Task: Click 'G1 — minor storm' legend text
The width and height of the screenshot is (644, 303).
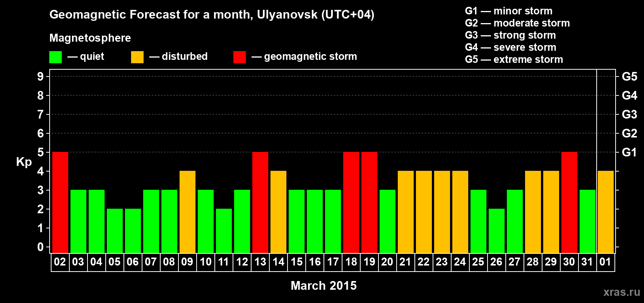Action: [x=509, y=11]
